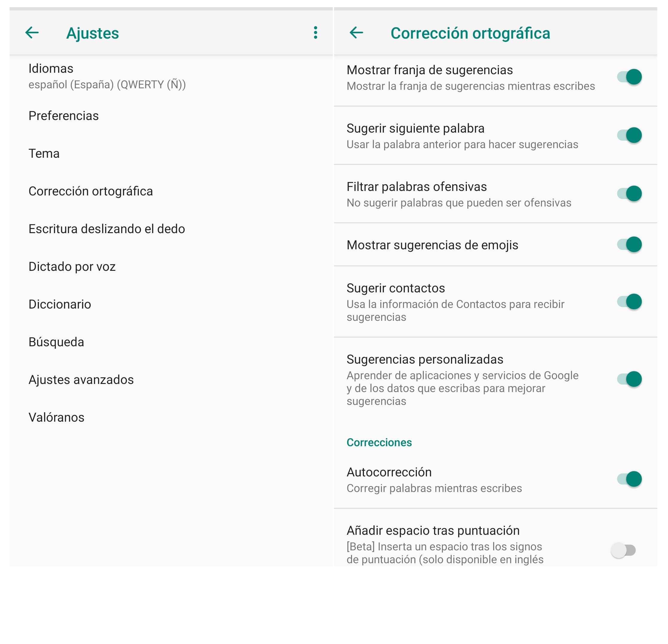
Task: Turn off Sugerir siguiente palabra
Action: pos(629,135)
